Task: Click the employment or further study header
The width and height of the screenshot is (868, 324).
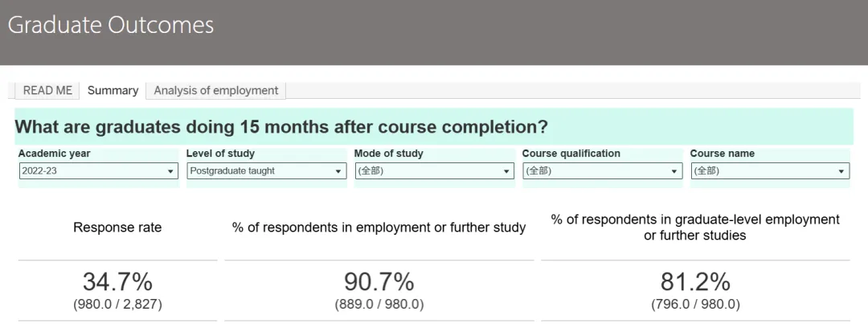Action: pos(379,228)
